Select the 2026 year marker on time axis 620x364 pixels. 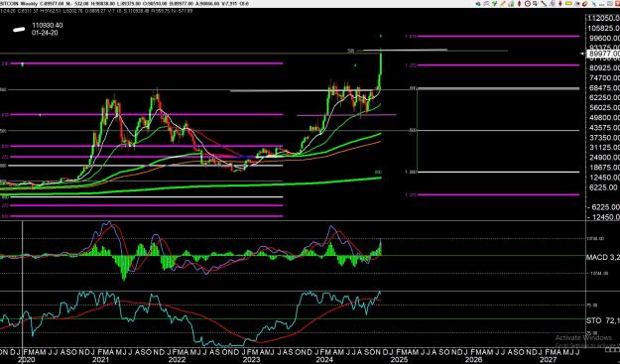coord(474,360)
